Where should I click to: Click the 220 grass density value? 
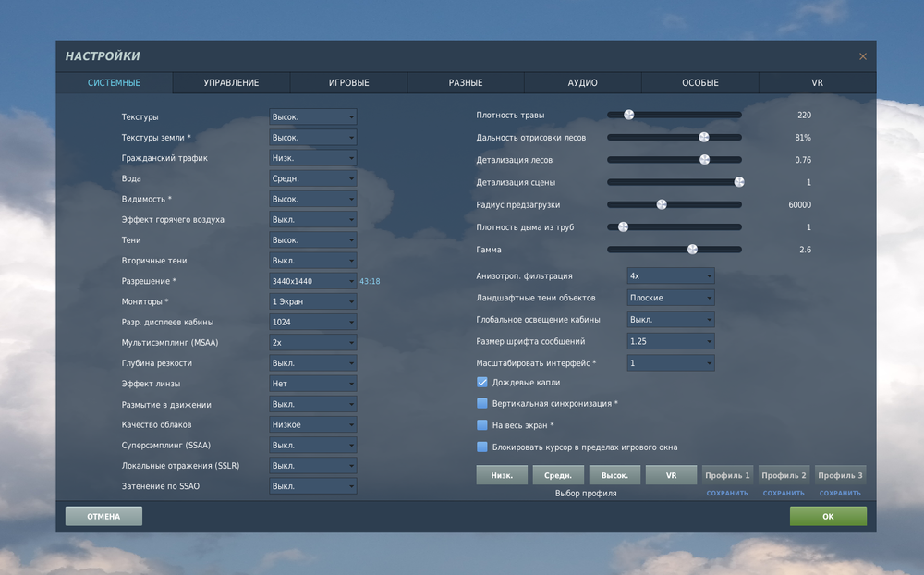tap(805, 115)
